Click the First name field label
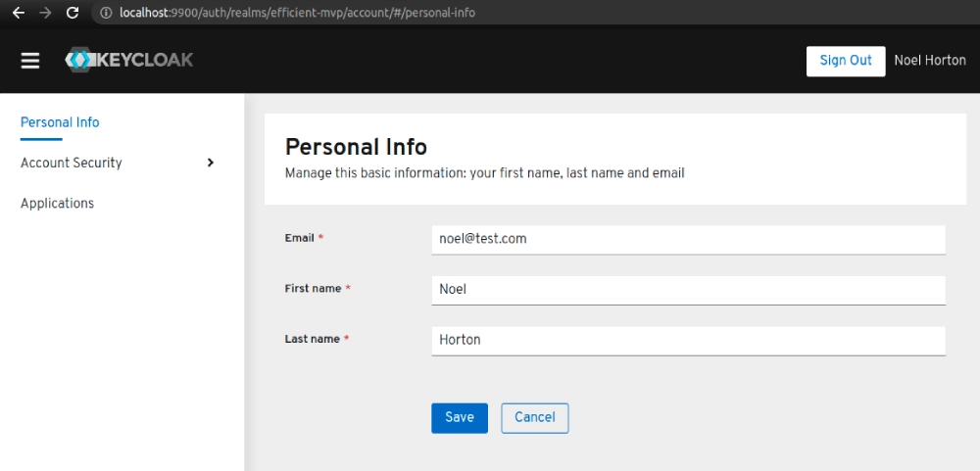Image resolution: width=980 pixels, height=471 pixels. [x=314, y=289]
